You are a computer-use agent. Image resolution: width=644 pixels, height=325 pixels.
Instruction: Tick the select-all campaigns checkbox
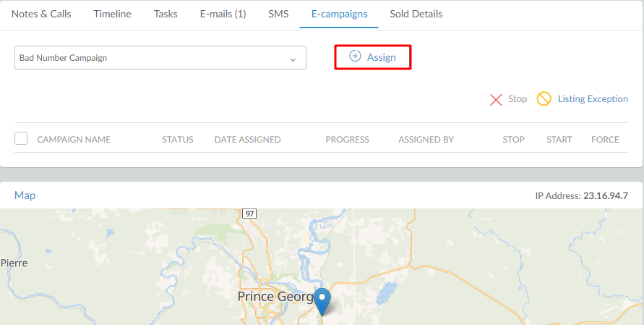tap(21, 139)
